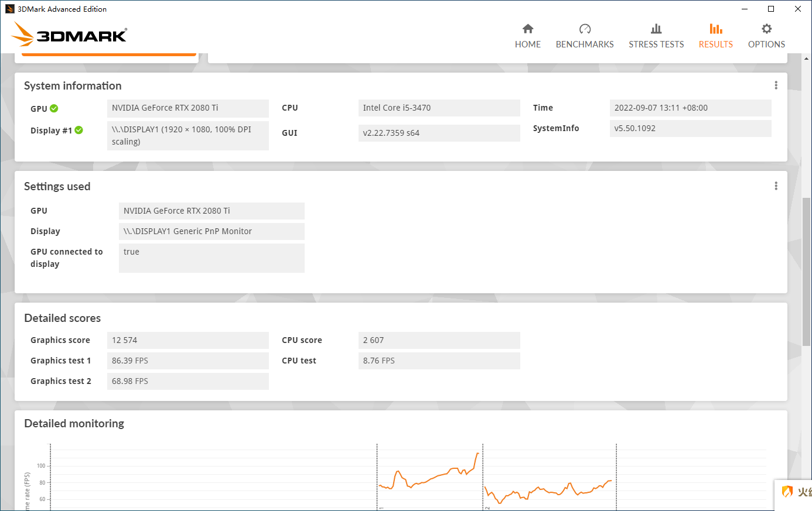Click the 3DMark logo

click(69, 35)
